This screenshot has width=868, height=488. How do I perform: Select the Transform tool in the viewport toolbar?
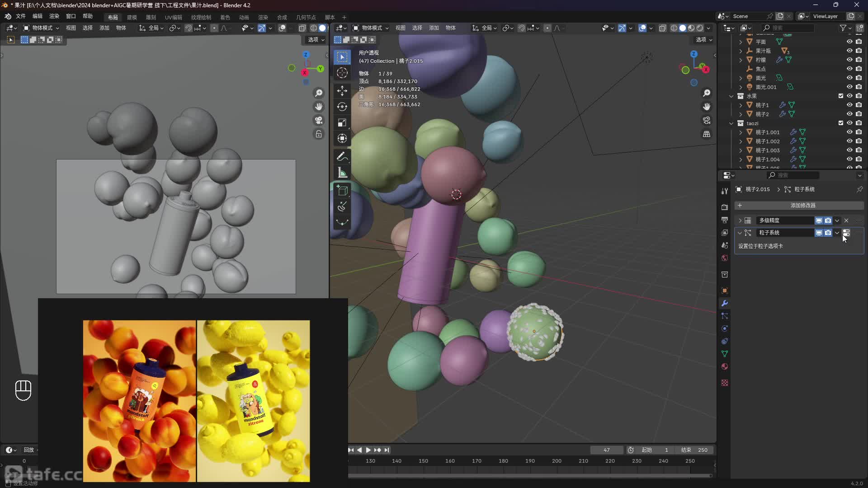pos(342,138)
